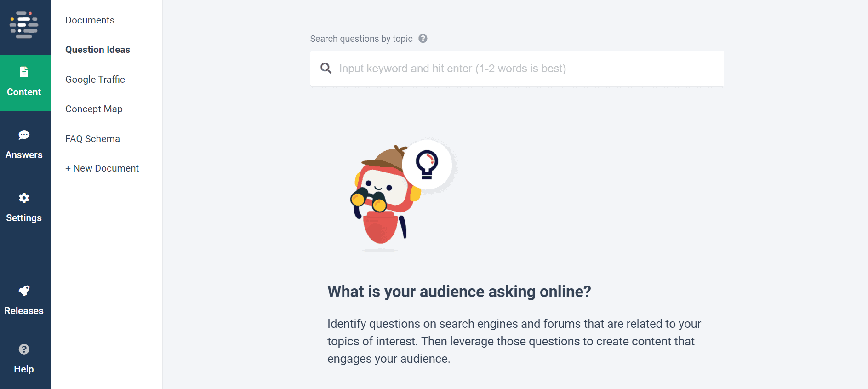Image resolution: width=868 pixels, height=389 pixels.
Task: Click the lightbulb idea bubble
Action: pos(427,165)
